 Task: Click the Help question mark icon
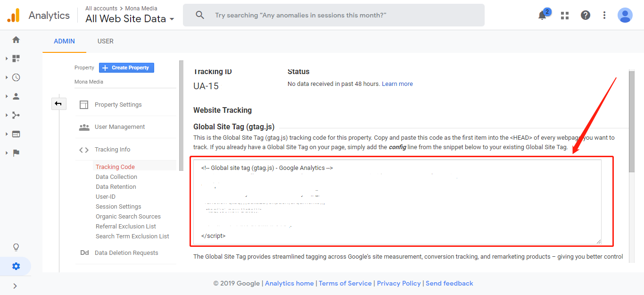586,15
